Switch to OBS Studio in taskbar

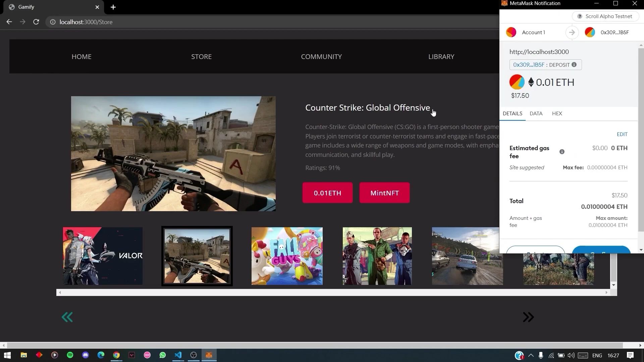coord(194,355)
